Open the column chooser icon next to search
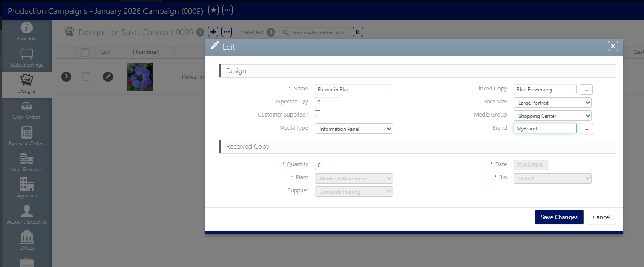 coord(358,32)
